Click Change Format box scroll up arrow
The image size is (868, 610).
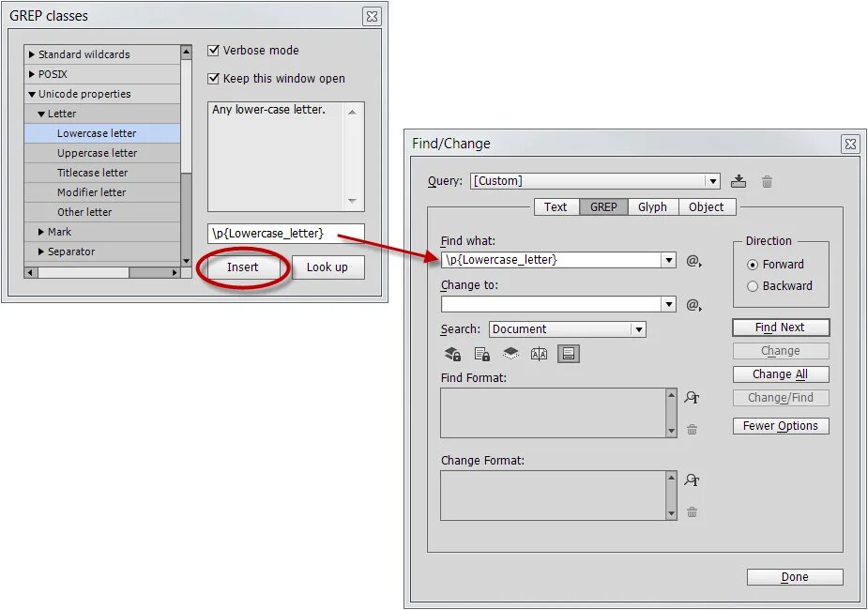[672, 477]
